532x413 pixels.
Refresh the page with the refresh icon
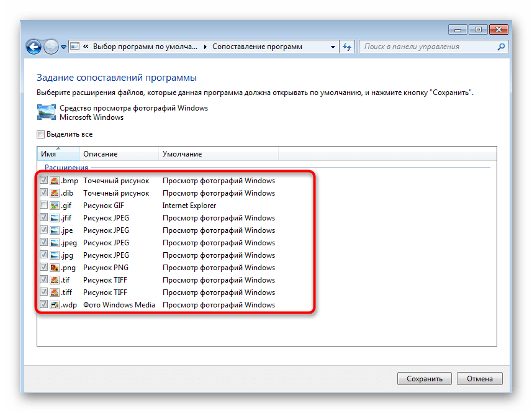[x=347, y=47]
